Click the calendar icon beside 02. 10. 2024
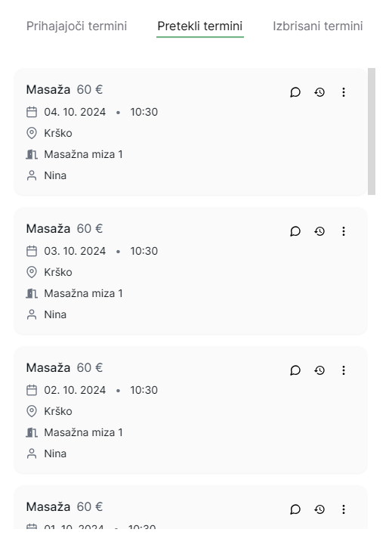This screenshot has width=392, height=554. tap(32, 390)
